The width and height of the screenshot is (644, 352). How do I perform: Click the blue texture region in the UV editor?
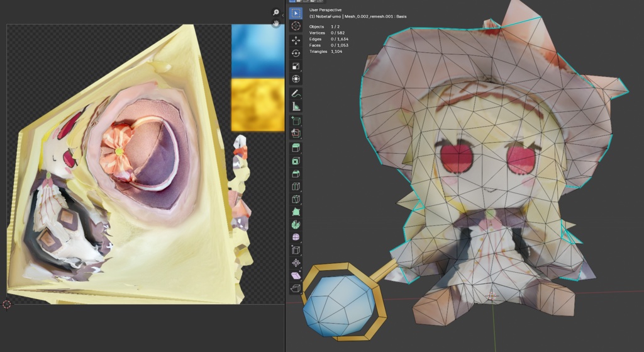pos(258,50)
